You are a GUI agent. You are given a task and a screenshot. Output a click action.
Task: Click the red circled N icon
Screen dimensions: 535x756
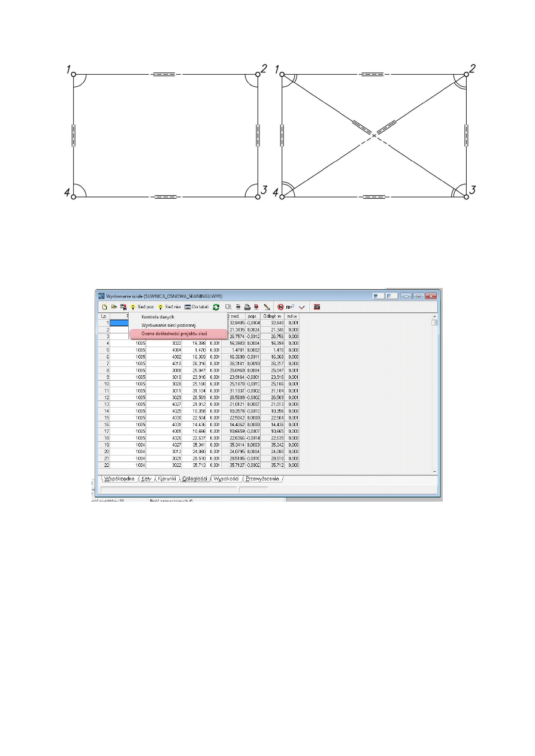pyautogui.click(x=280, y=306)
